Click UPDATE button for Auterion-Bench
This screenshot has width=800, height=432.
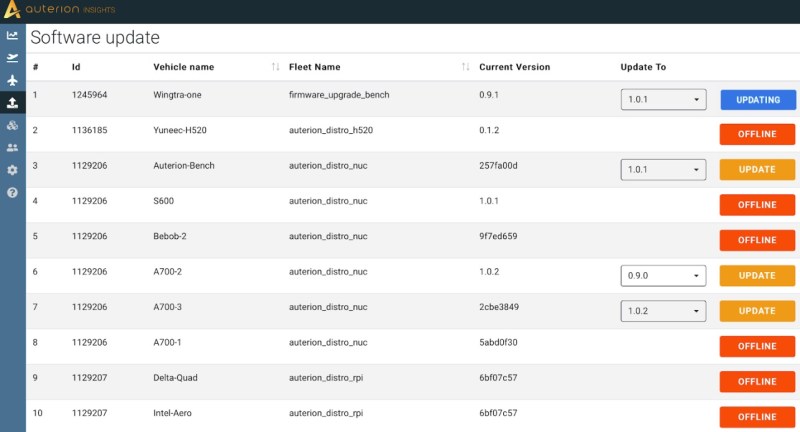pos(757,170)
